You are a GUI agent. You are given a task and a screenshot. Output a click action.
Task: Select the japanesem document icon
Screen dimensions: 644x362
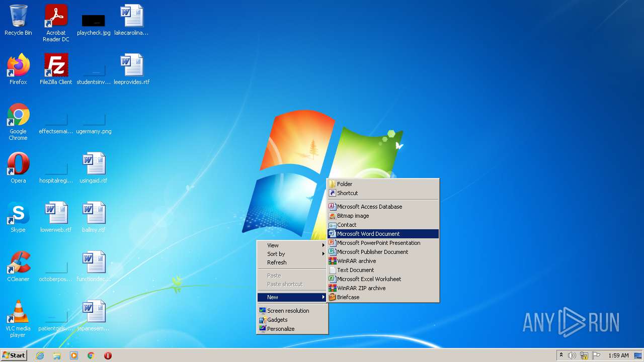94,316
